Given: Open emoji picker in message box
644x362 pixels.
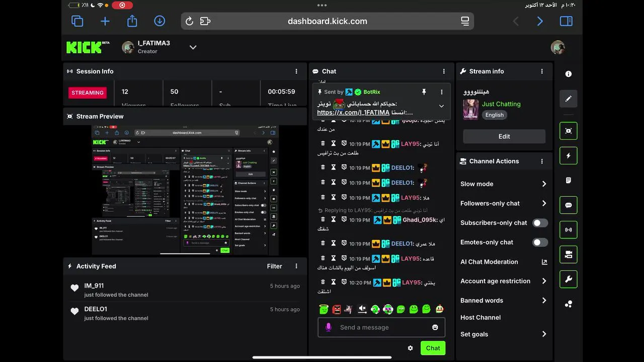Looking at the screenshot, I should pos(435,327).
